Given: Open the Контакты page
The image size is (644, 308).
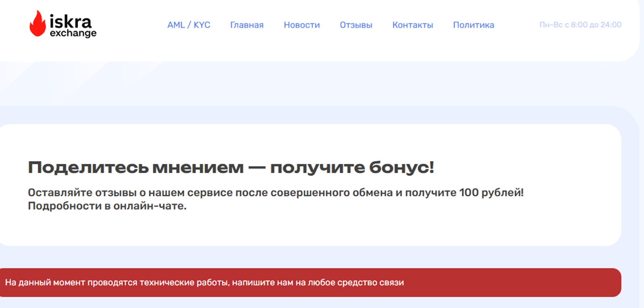Looking at the screenshot, I should click(x=413, y=25).
